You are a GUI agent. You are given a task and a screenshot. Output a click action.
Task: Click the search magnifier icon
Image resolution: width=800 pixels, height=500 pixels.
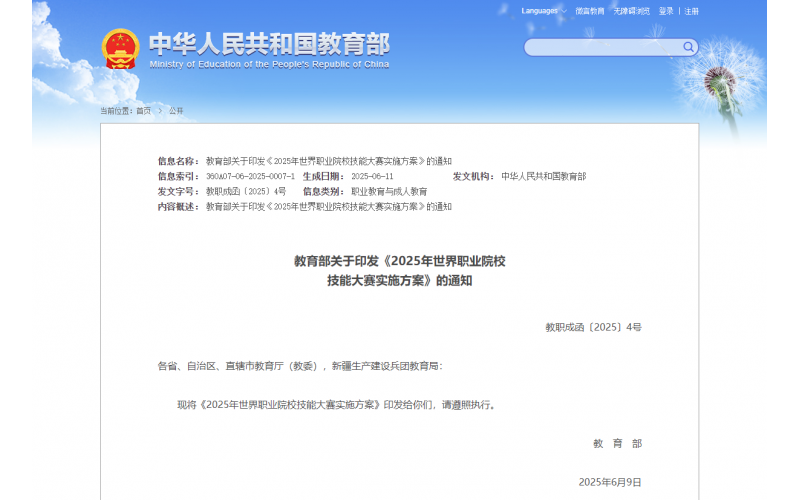(x=688, y=47)
